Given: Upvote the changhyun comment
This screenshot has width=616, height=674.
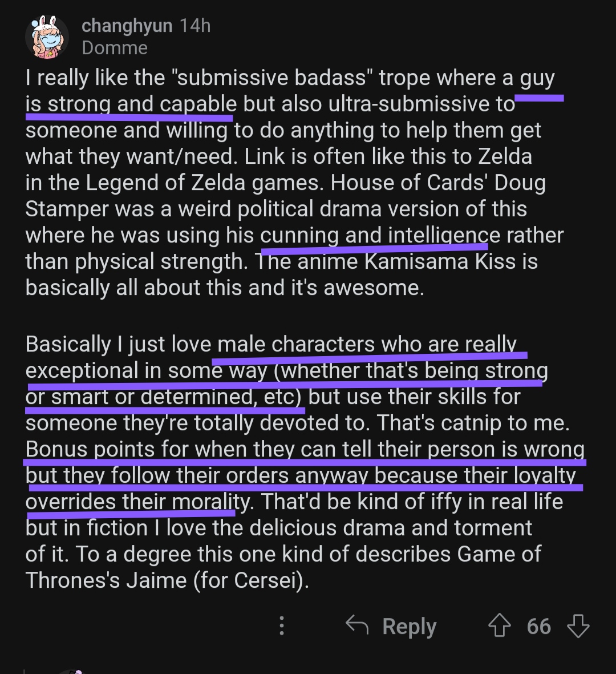Looking at the screenshot, I should tap(500, 625).
